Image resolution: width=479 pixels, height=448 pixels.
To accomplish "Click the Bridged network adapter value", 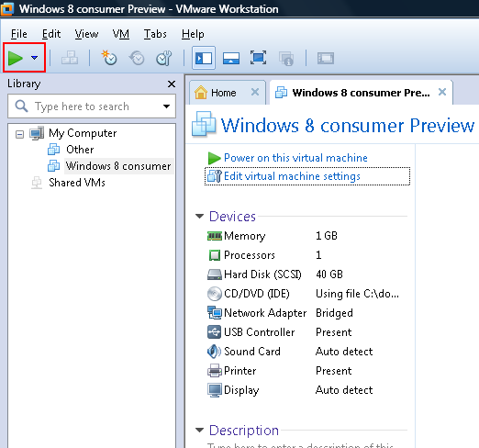I will click(x=334, y=313).
